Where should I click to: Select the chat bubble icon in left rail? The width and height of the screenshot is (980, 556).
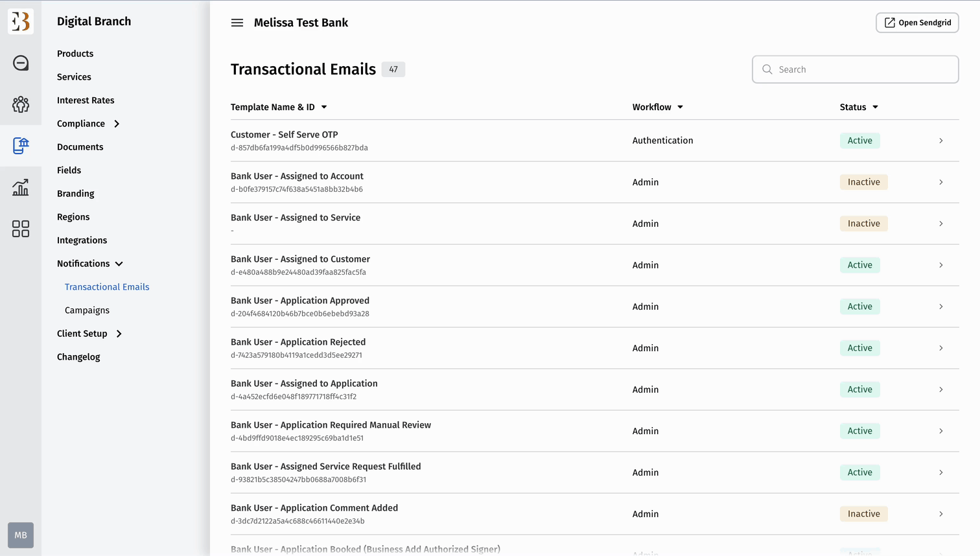click(x=21, y=63)
